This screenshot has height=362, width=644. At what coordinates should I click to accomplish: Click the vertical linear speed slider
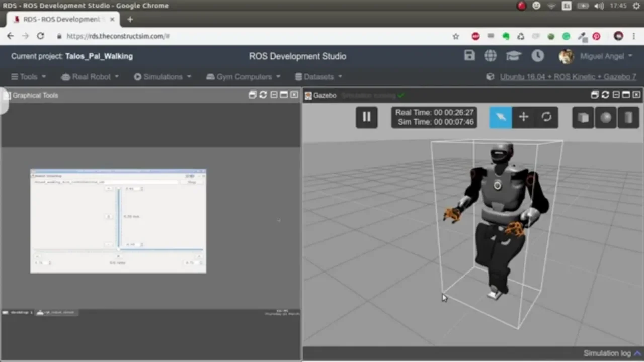tap(119, 218)
